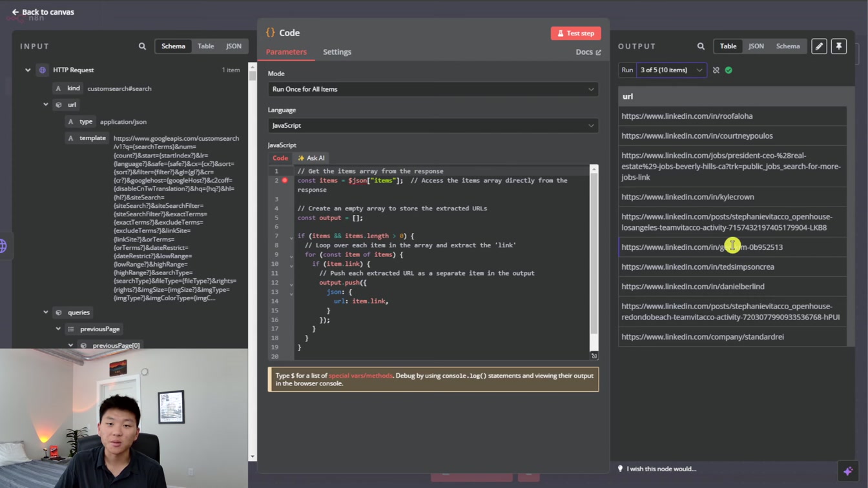Screen dimensions: 868x488
Task: Collapse the previousPage[0] node
Action: tap(70, 345)
